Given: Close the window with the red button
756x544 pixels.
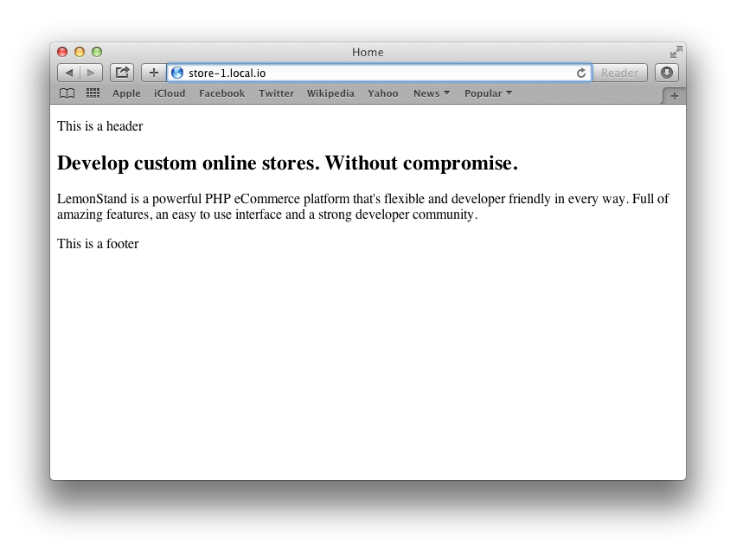Looking at the screenshot, I should 62,52.
